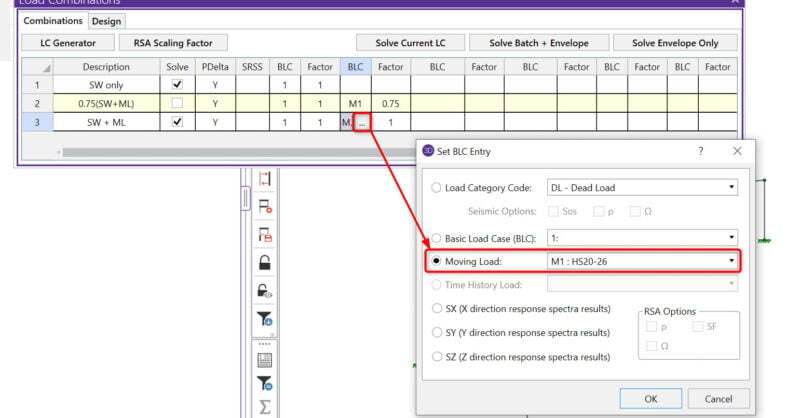The height and width of the screenshot is (418, 800).
Task: Switch to the Design tab
Action: (x=105, y=21)
